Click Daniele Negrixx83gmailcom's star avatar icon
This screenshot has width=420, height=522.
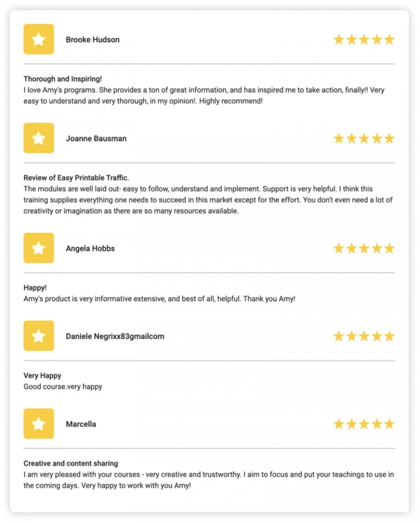(39, 336)
